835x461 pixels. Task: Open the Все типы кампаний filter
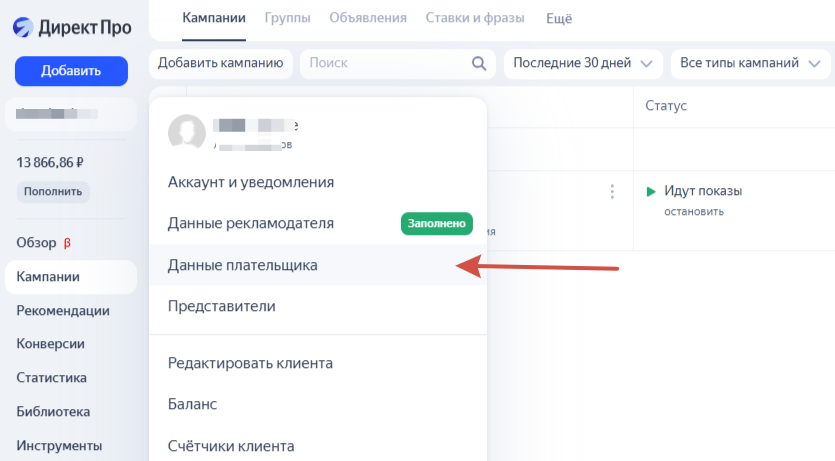(x=750, y=63)
